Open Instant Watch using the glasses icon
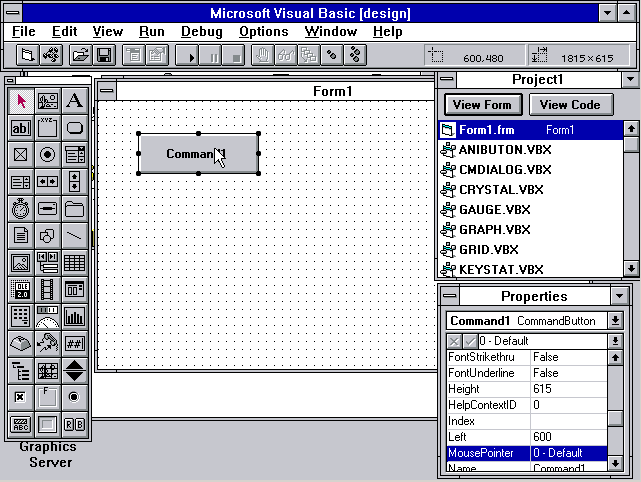Image resolution: width=641 pixels, height=482 pixels. coord(286,55)
